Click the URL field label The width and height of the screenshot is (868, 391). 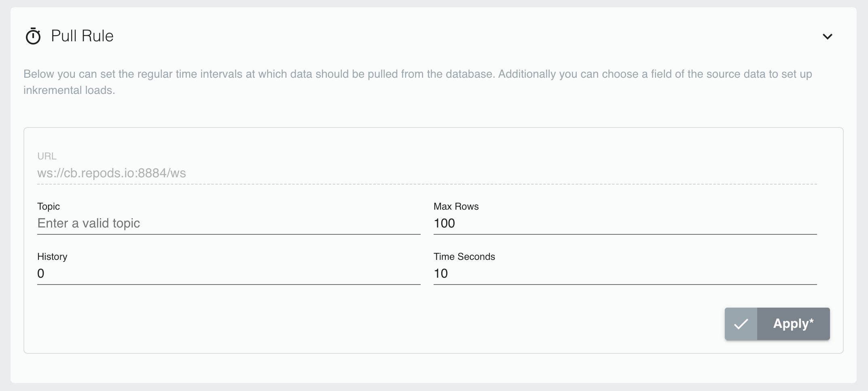click(x=47, y=156)
